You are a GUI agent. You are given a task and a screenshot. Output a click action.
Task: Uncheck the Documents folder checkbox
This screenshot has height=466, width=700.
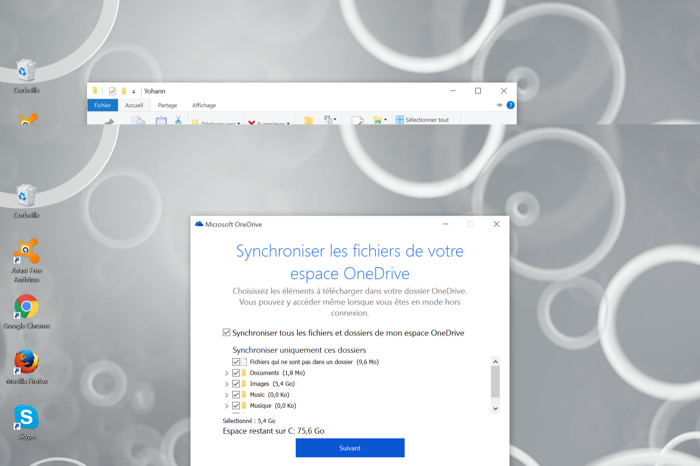(236, 373)
